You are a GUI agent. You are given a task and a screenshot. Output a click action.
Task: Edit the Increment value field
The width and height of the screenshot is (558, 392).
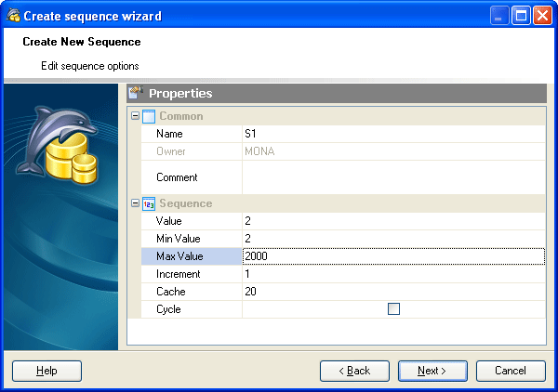[392, 274]
